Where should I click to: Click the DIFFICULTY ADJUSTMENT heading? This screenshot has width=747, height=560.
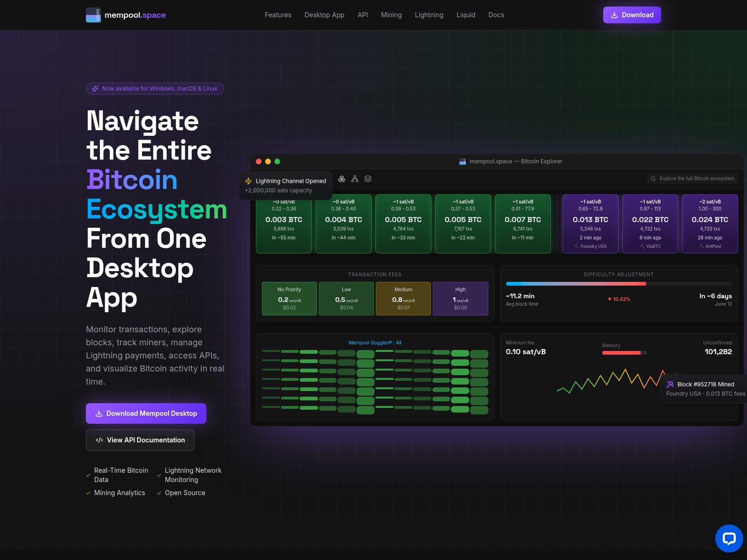pos(619,274)
